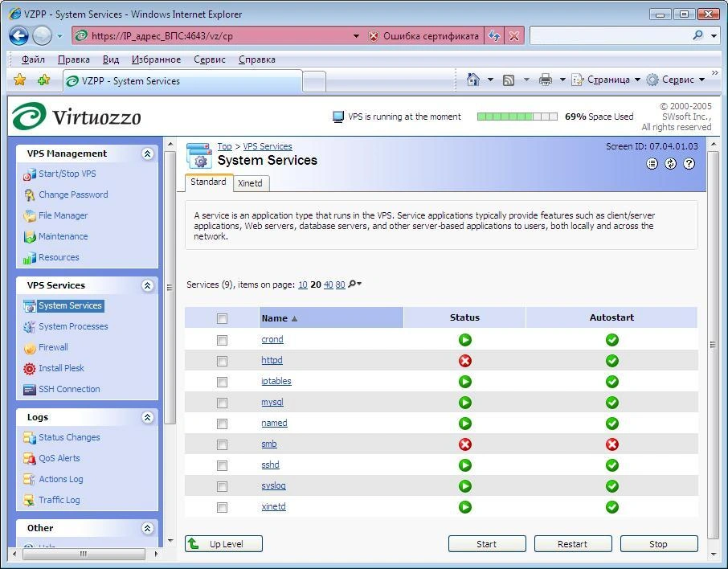Screen dimensions: 728x569
Task: Check the named service checkbox
Action: point(222,424)
